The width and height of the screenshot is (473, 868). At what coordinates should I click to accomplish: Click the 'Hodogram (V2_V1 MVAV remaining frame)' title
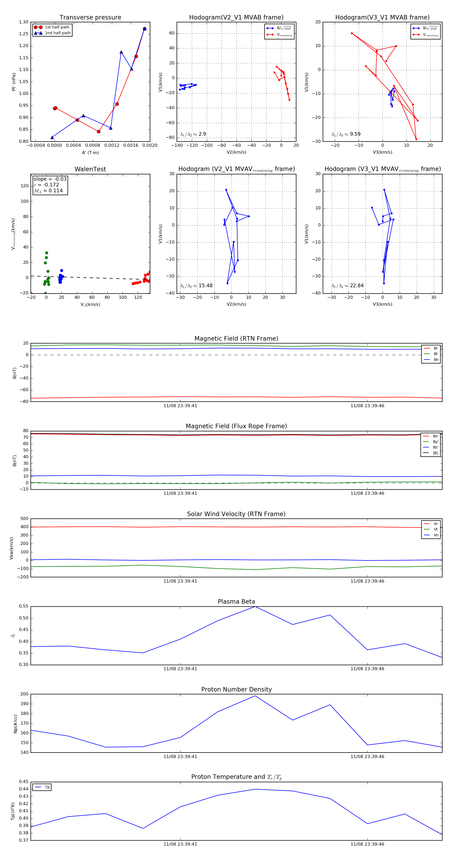[x=236, y=169]
